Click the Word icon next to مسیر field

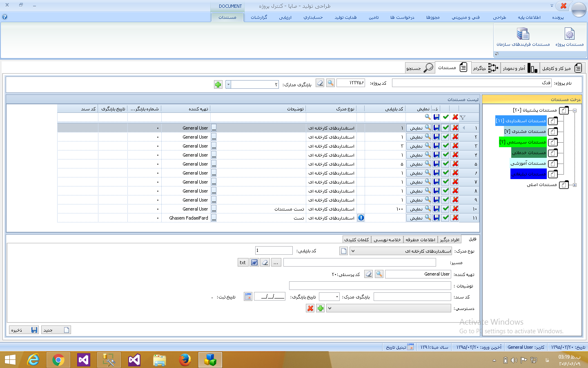pyautogui.click(x=254, y=263)
